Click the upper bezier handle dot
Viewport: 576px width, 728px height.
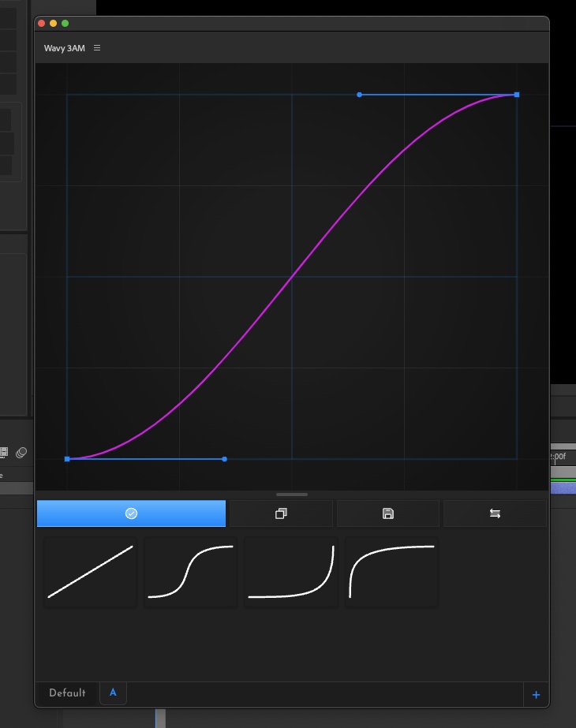click(x=359, y=95)
